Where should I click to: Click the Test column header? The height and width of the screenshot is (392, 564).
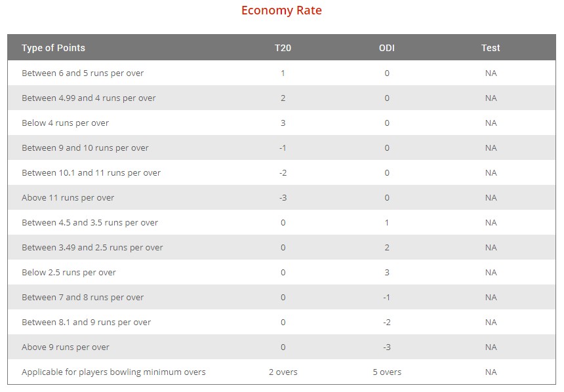coord(491,48)
